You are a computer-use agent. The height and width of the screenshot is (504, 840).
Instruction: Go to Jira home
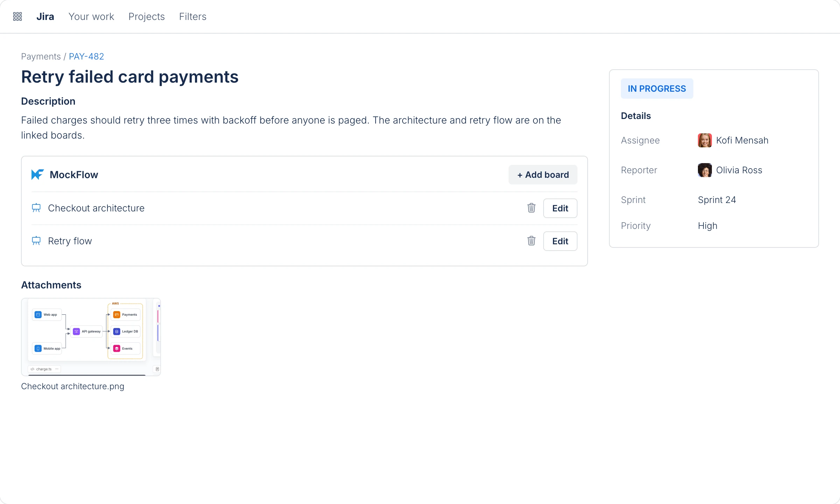point(45,16)
